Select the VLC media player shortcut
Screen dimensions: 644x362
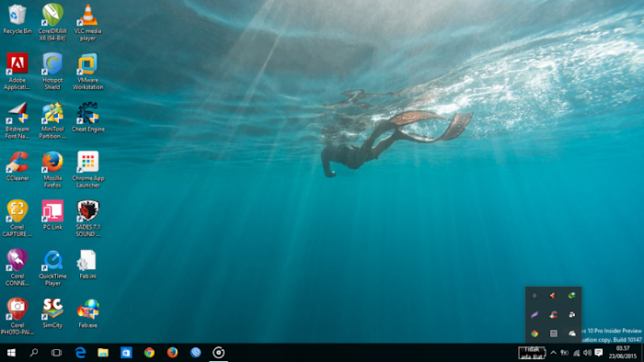pos(88,23)
